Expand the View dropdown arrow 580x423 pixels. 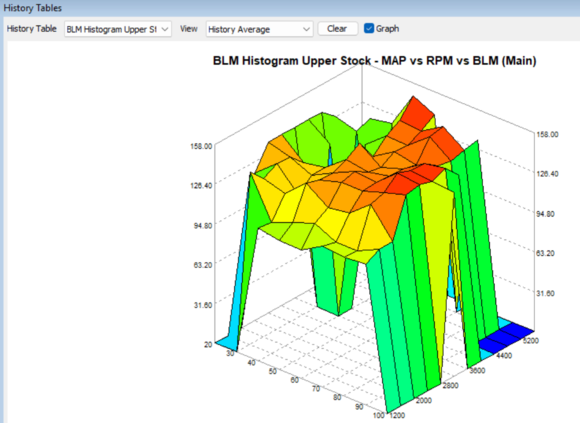coord(306,29)
